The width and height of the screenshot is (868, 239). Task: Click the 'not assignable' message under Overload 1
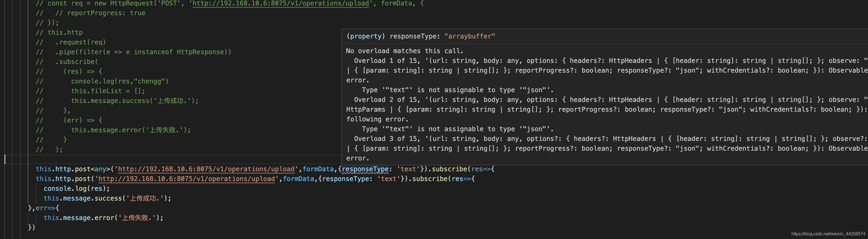coord(458,90)
